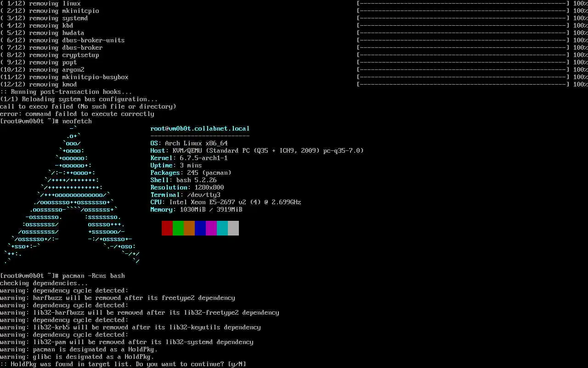Click the 'checking dependencies...' line
Screen dimensions: 588x368
click(x=44, y=283)
